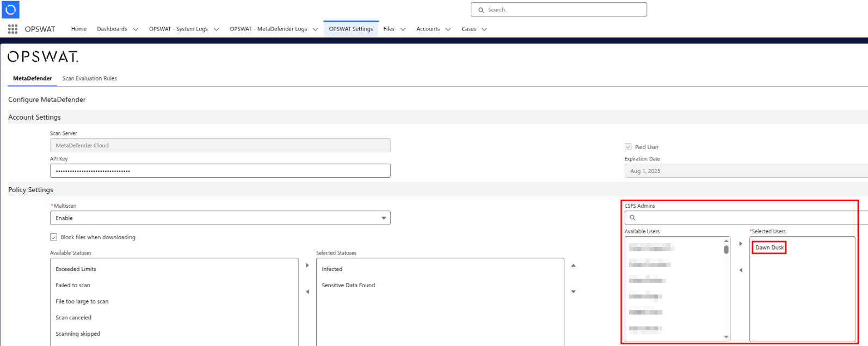Image resolution: width=868 pixels, height=346 pixels.
Task: Click the Available Users scrollbar thumb
Action: pyautogui.click(x=726, y=250)
